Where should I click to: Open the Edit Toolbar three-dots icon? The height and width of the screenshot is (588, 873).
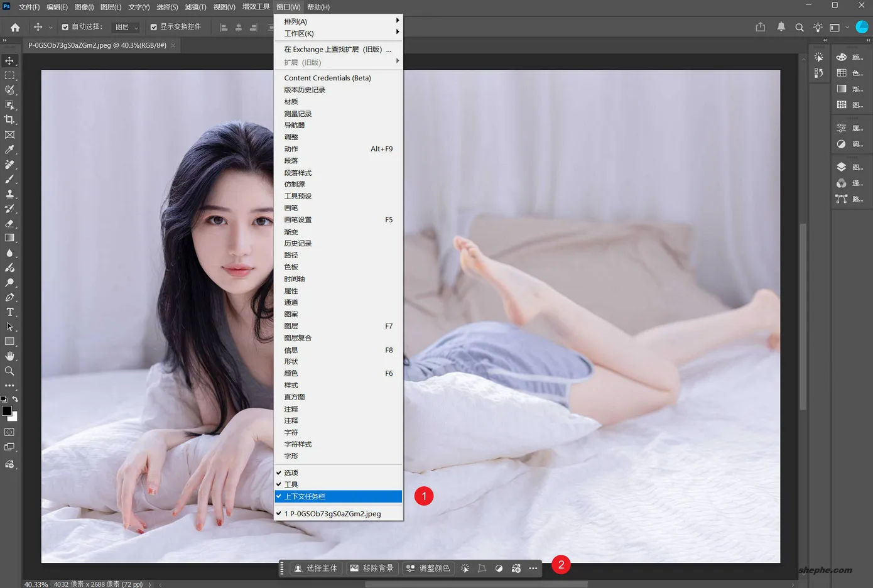[x=9, y=386]
